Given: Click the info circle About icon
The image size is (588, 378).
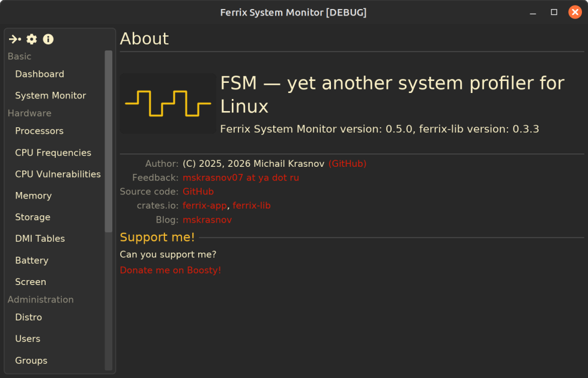Looking at the screenshot, I should 48,39.
